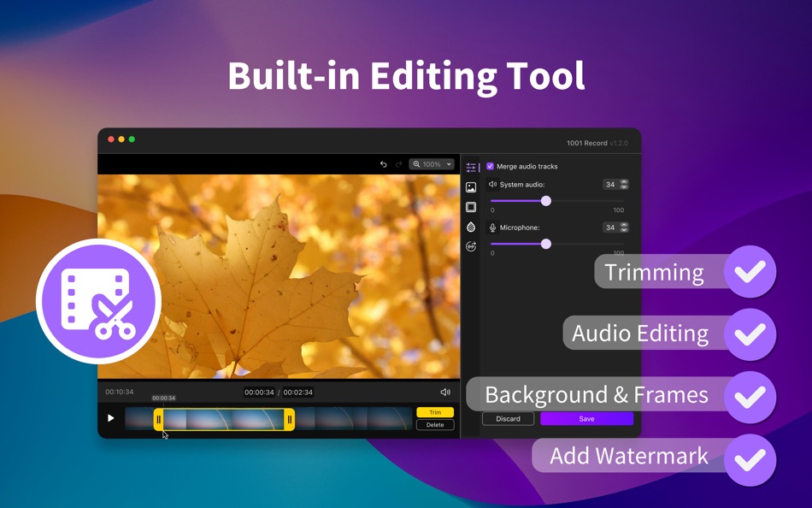Click the selected clip in the timeline
The height and width of the screenshot is (508, 812).
coord(224,419)
